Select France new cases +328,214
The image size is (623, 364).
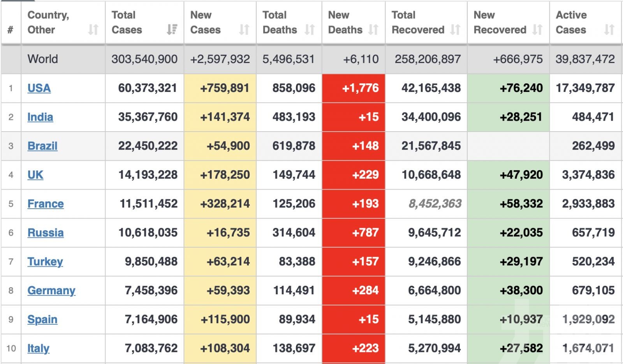[x=225, y=204]
